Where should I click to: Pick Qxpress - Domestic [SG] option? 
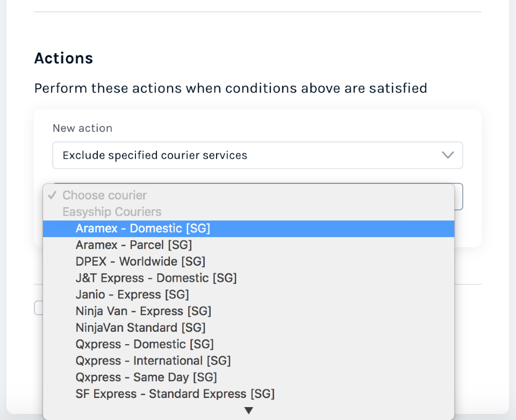click(248, 344)
